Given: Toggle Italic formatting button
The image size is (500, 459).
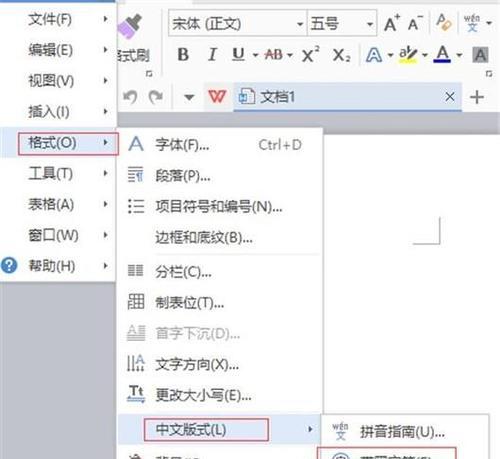Looking at the screenshot, I should [x=212, y=55].
